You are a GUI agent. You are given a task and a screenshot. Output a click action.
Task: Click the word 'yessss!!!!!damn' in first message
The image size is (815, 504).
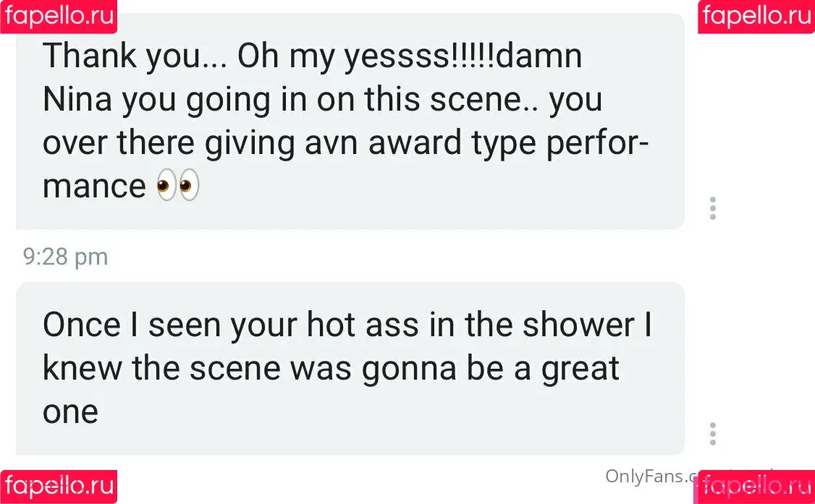coord(464,56)
